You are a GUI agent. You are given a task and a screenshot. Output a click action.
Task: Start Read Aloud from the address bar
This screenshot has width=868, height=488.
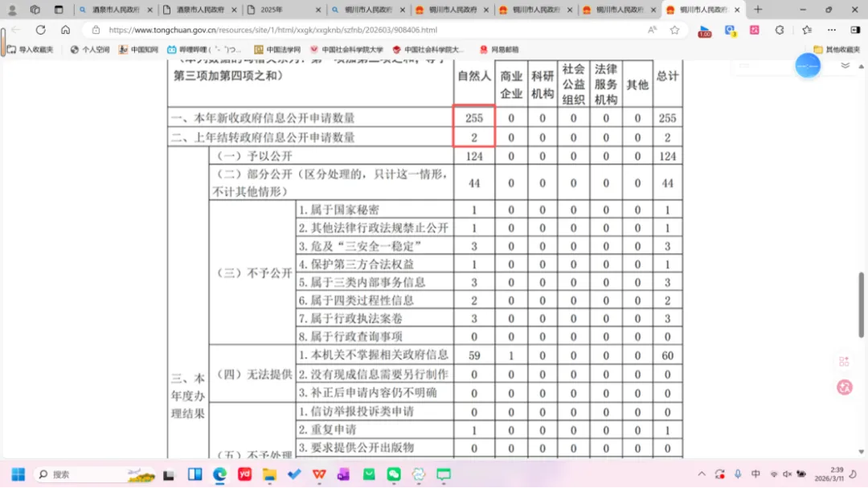tap(652, 30)
